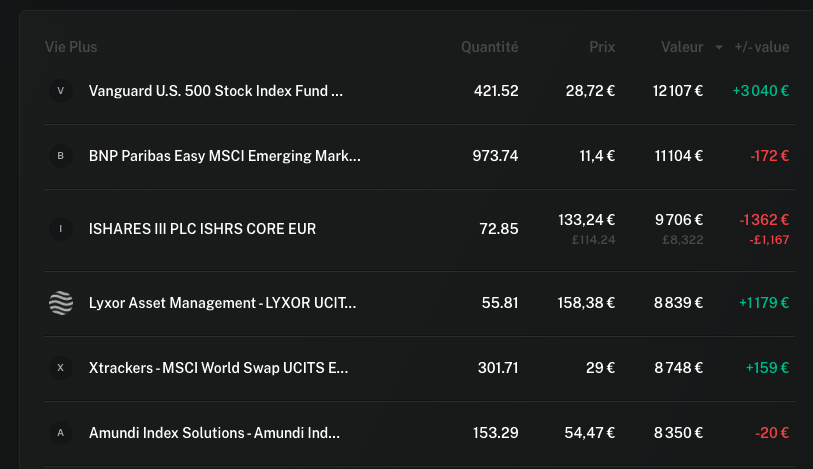Viewport: 813px width, 469px height.
Task: Open the Amundi Index Solutions holding
Action: coord(214,433)
